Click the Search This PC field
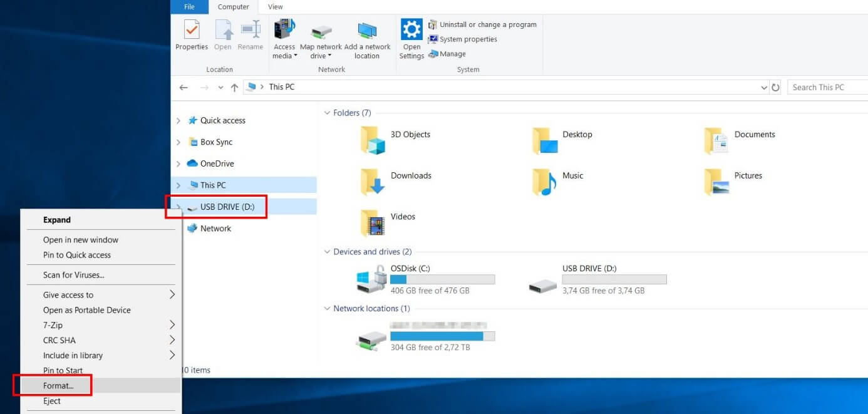 tap(827, 88)
